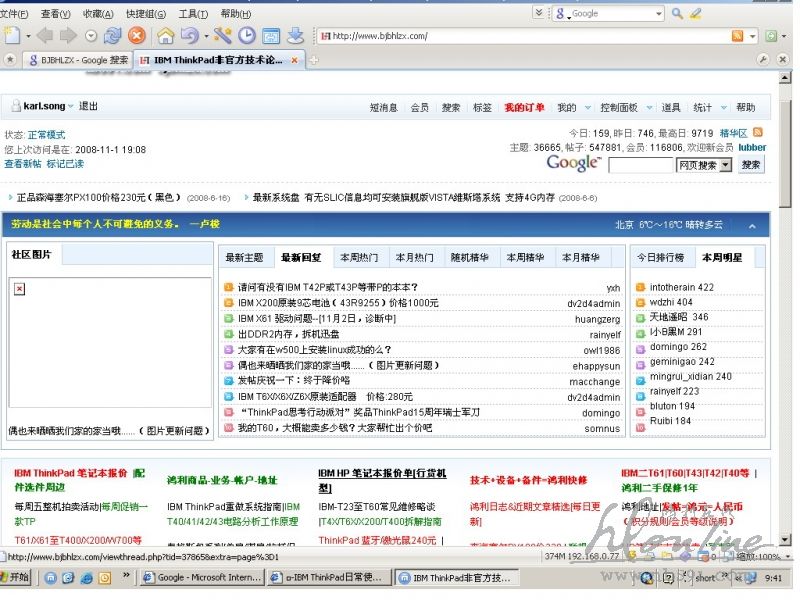Viewport: 800px width, 600px height.
Task: Open the 工具(T) menu
Action: pyautogui.click(x=193, y=13)
